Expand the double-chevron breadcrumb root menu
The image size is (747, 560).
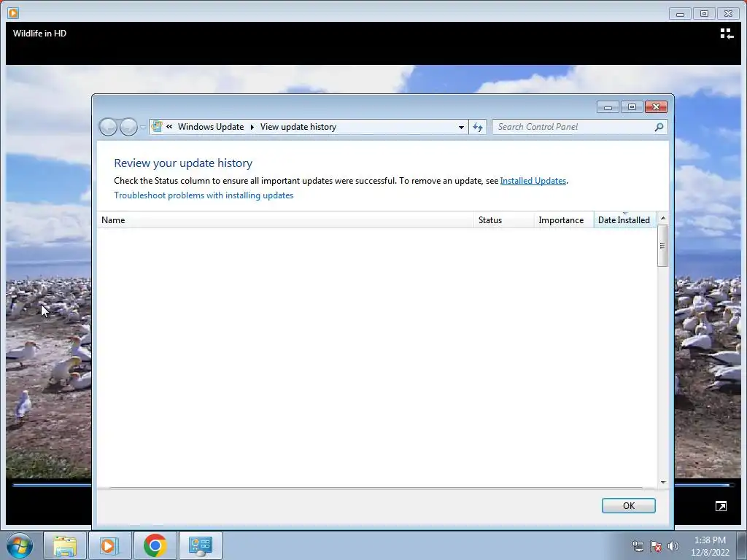click(169, 127)
